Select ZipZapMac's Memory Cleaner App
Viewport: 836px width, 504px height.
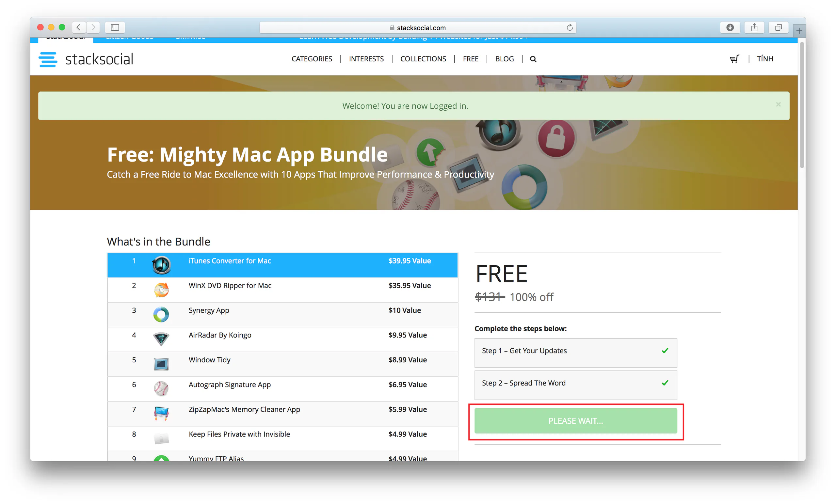pos(282,414)
